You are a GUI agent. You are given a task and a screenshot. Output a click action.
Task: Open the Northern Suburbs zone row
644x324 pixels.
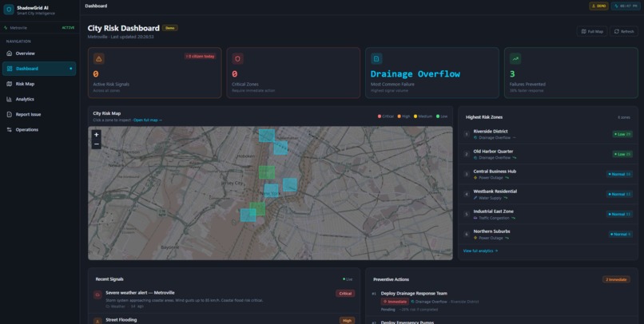tap(548, 234)
